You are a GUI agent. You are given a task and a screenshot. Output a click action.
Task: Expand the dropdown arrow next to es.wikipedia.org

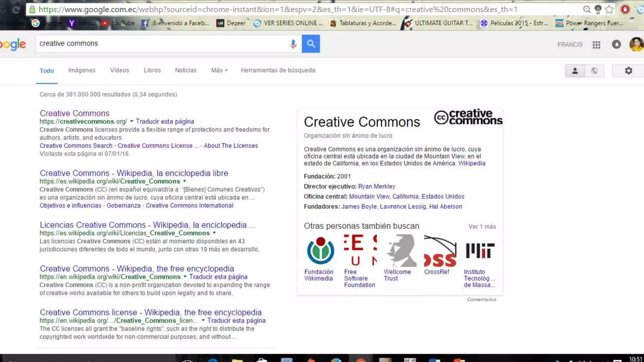click(x=184, y=181)
